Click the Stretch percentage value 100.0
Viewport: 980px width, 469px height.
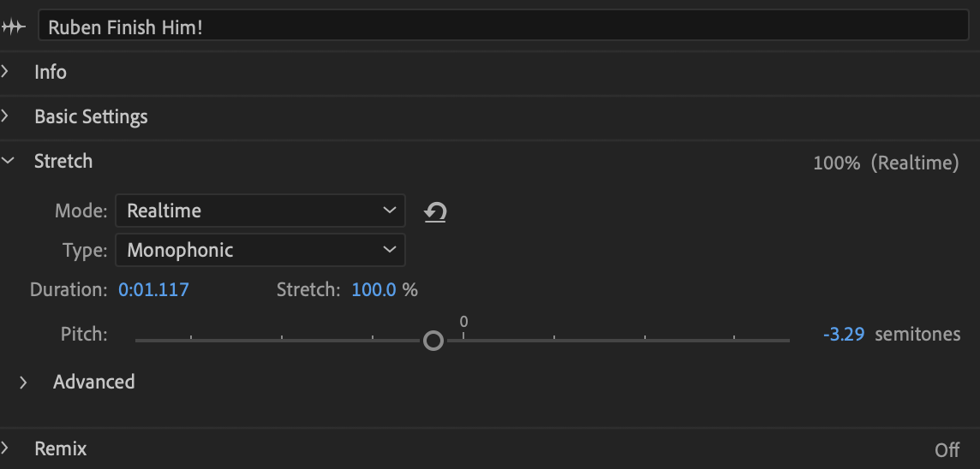coord(373,290)
